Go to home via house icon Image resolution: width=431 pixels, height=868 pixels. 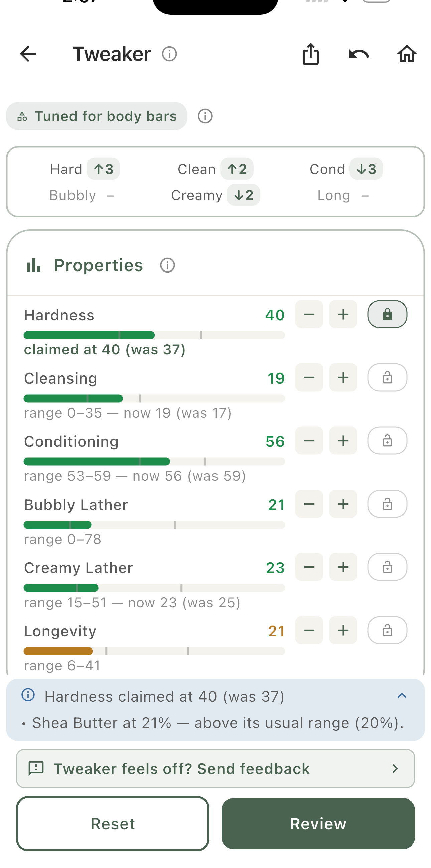tap(407, 54)
